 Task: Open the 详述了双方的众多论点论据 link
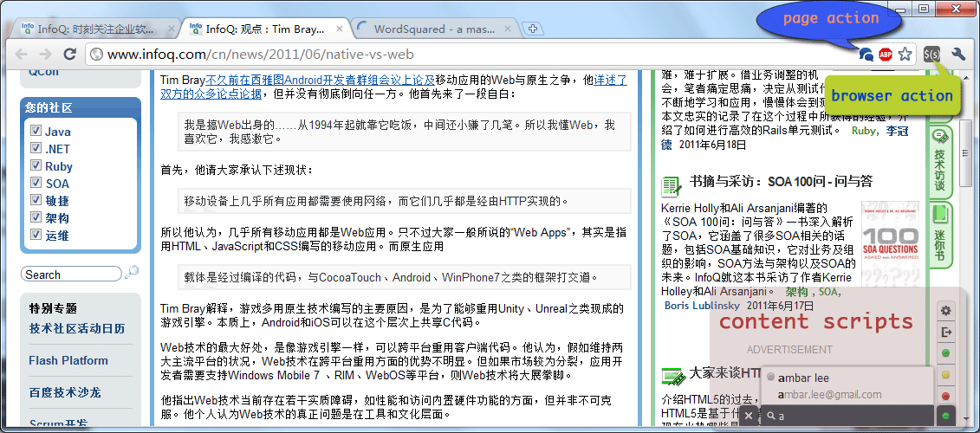393,87
